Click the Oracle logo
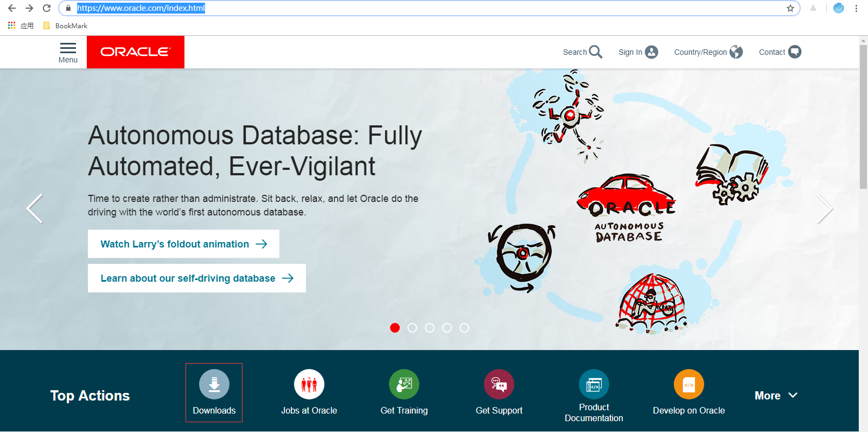 (x=136, y=52)
